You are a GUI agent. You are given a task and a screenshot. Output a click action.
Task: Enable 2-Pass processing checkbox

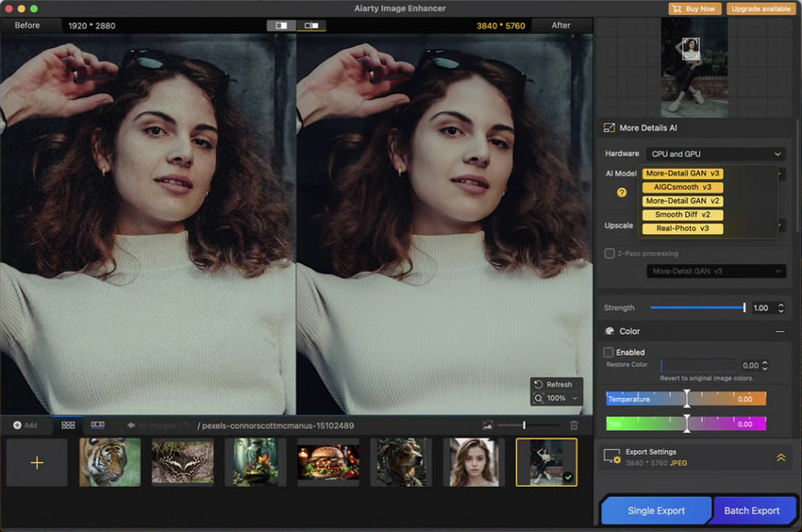(610, 254)
